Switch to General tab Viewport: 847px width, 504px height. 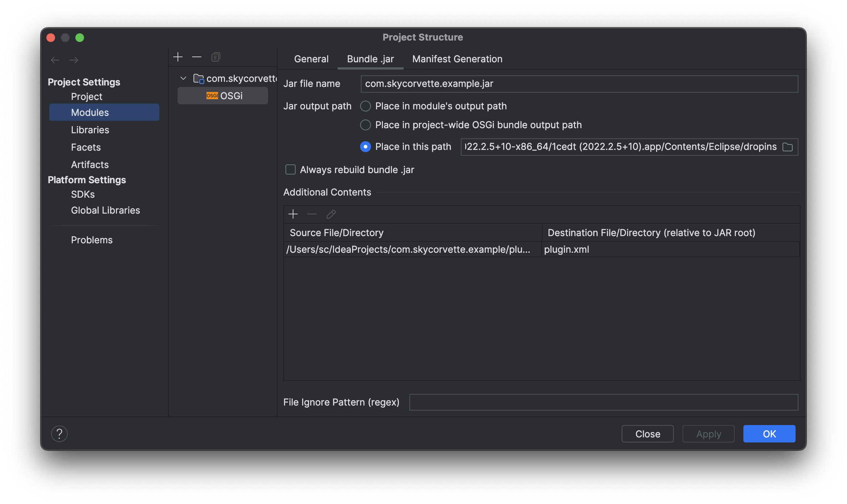coord(312,59)
